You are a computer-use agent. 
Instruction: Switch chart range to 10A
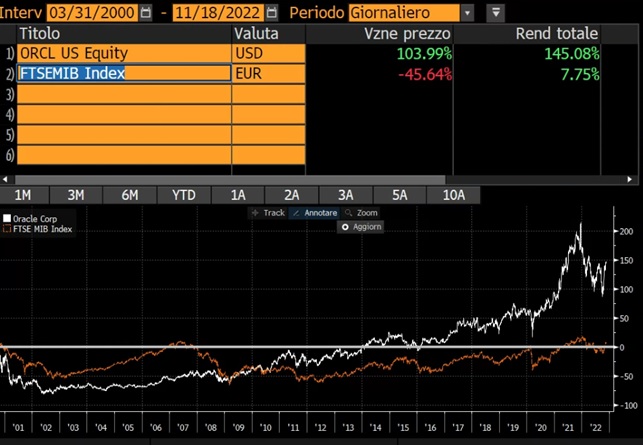tap(454, 195)
